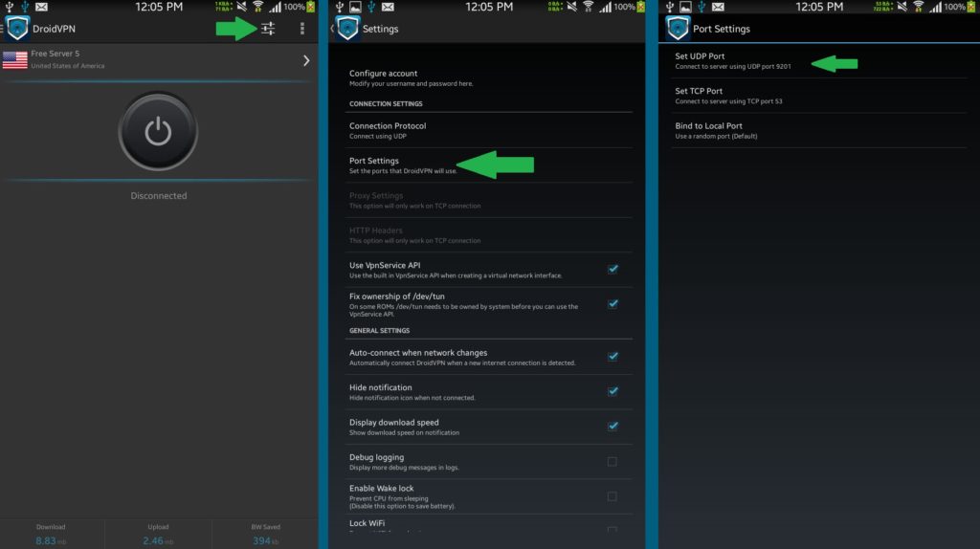
Task: Open Port Settings entry
Action: pyautogui.click(x=488, y=165)
